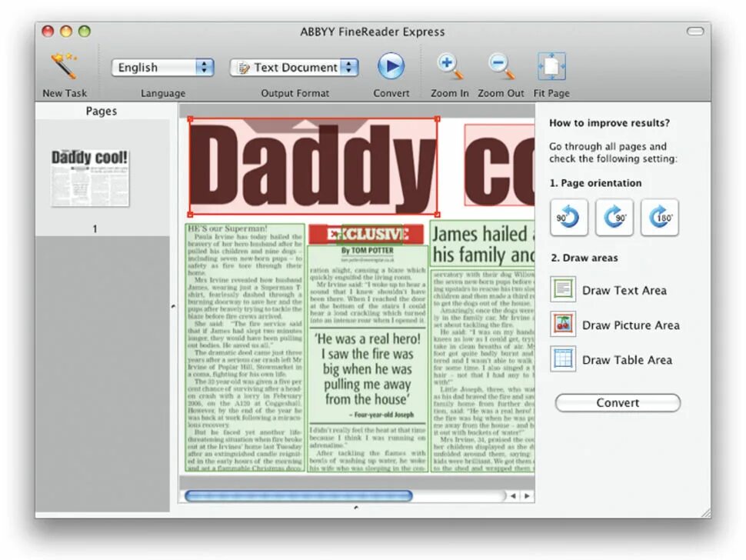Click the yellow minimize window button
The width and height of the screenshot is (746, 560).
[66, 32]
